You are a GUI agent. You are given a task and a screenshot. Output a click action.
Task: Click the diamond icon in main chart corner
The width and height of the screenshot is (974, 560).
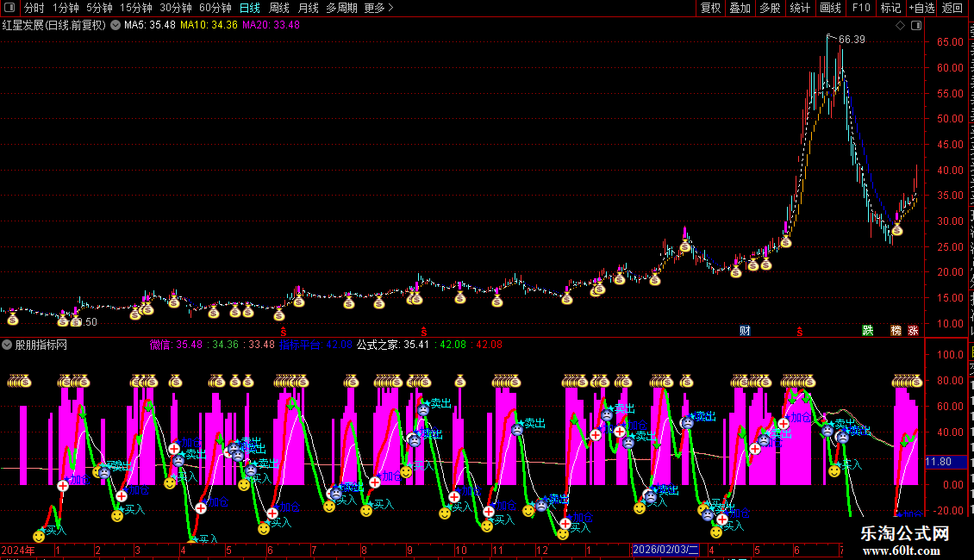[x=900, y=26]
